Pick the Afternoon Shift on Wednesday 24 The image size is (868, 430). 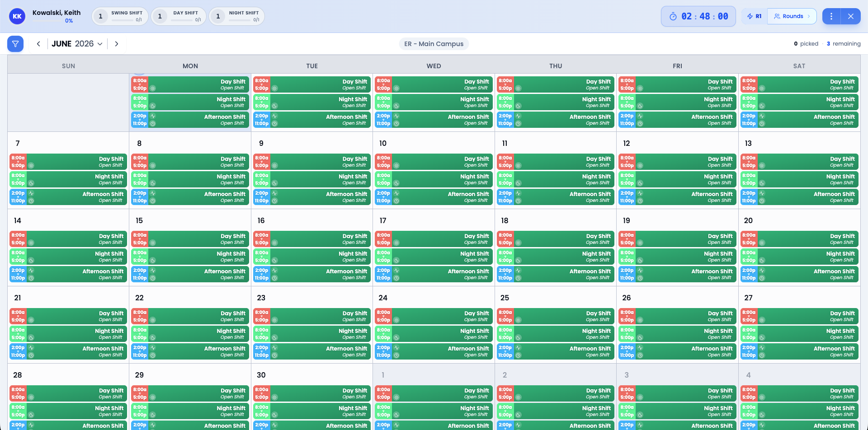[x=434, y=351]
